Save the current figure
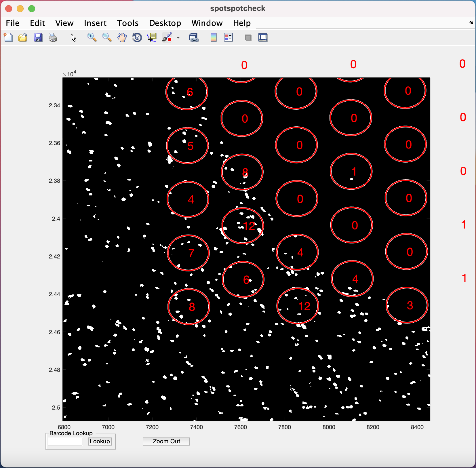 coord(38,37)
